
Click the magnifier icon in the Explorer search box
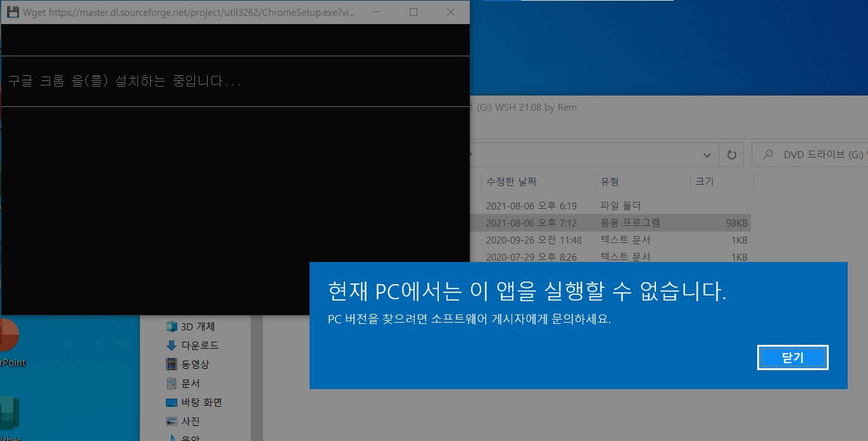pyautogui.click(x=769, y=155)
